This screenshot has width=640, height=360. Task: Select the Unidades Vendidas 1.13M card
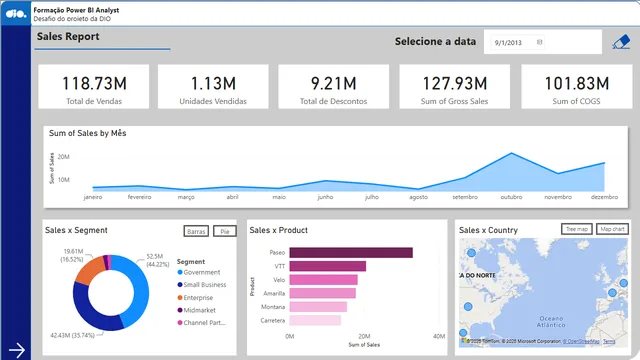click(x=213, y=87)
